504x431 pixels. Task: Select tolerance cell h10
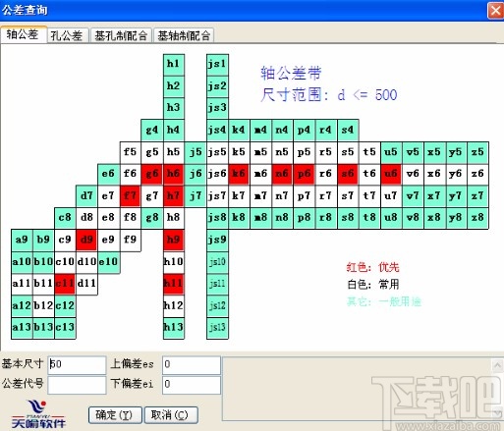[x=174, y=262]
